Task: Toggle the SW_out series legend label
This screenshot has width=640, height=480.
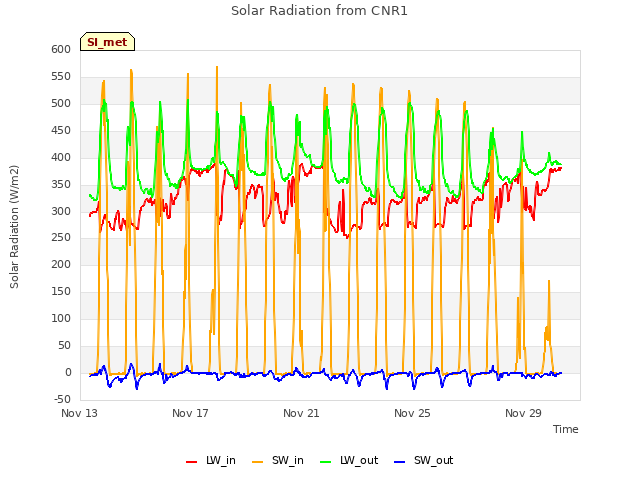Action: [x=433, y=460]
